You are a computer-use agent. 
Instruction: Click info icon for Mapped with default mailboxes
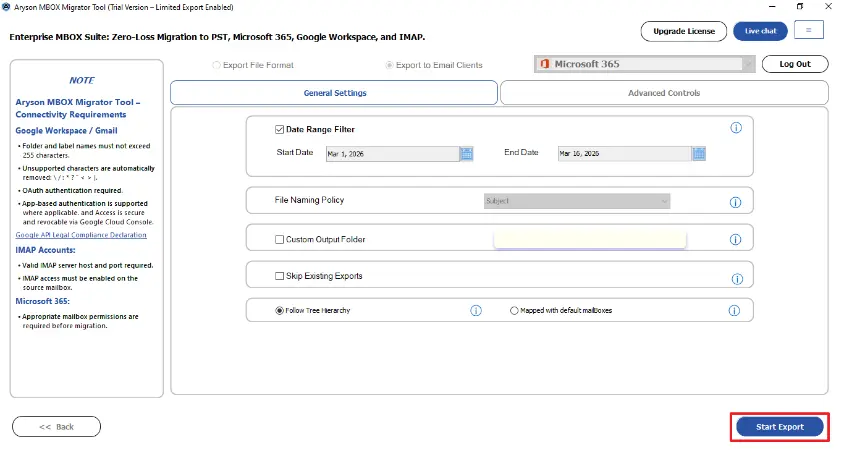735,311
